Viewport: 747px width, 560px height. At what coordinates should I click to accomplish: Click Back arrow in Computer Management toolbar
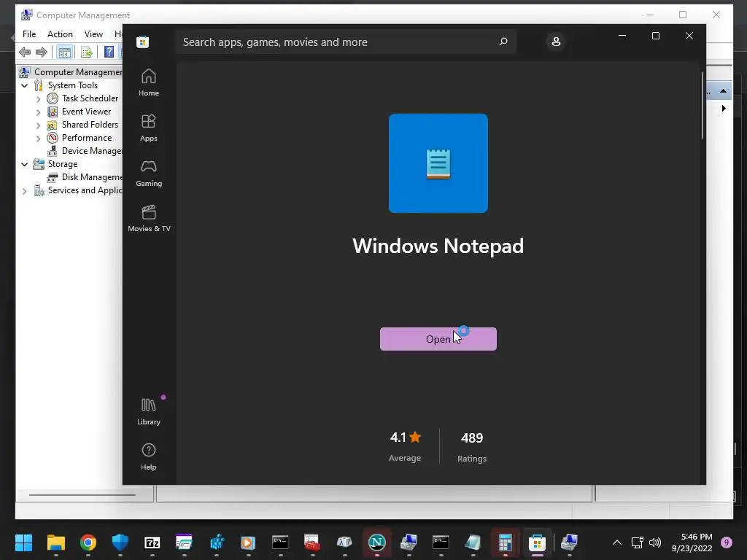[25, 52]
